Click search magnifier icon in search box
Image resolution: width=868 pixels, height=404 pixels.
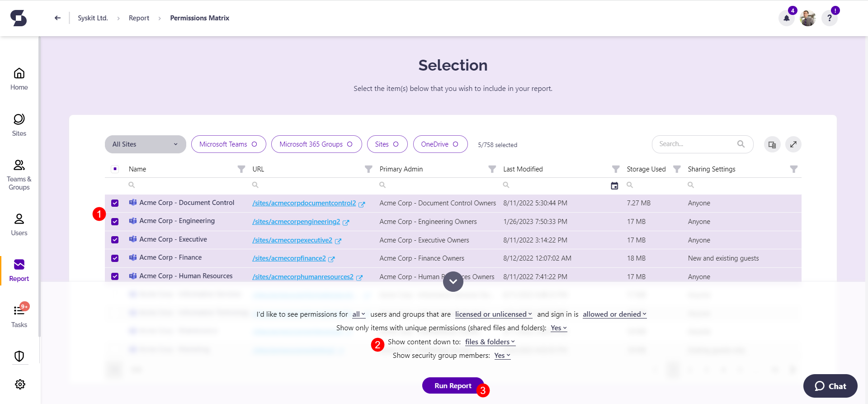coord(741,144)
